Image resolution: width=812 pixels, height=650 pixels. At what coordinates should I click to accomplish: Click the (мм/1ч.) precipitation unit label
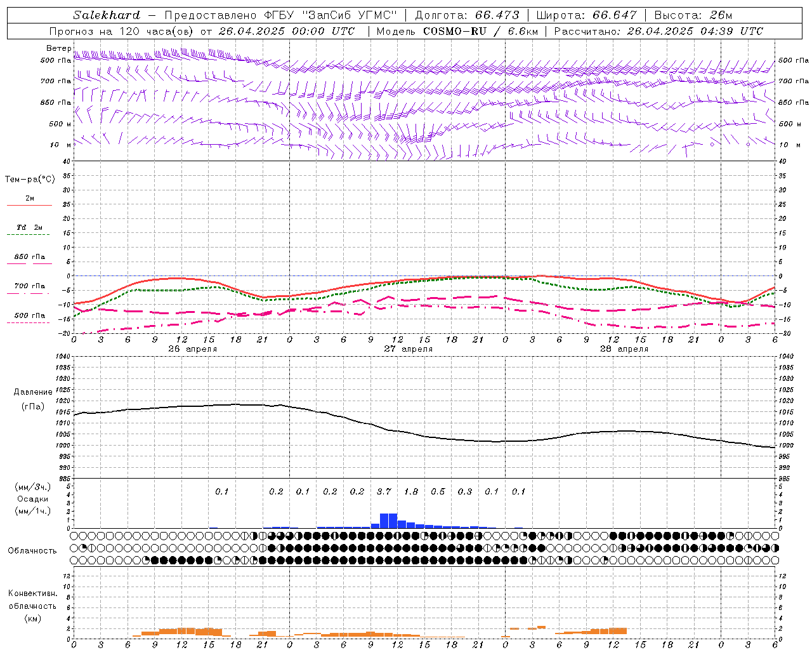33,512
